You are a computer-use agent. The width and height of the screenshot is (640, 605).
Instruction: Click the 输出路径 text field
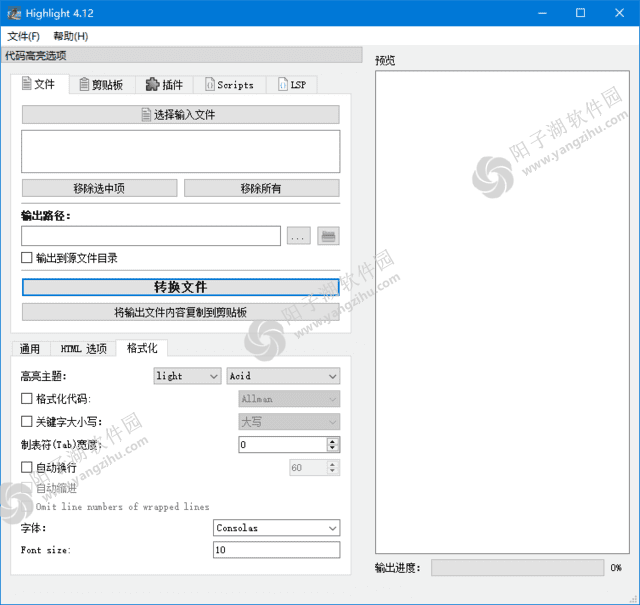[151, 236]
